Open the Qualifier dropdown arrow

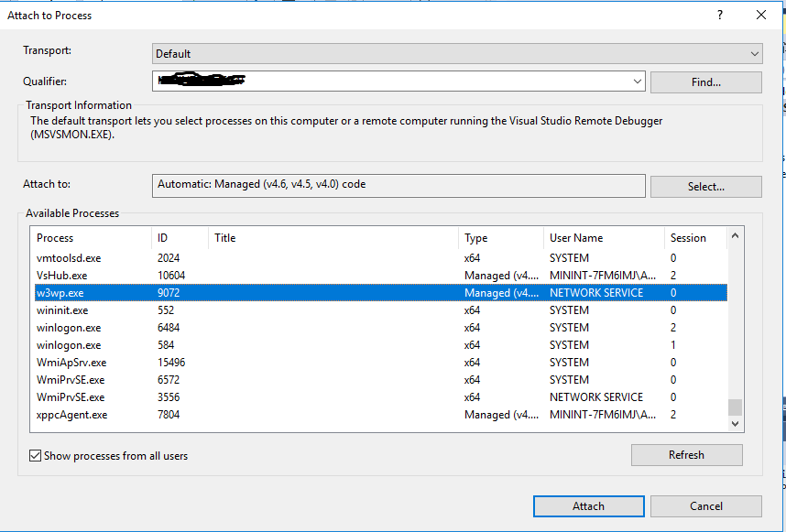(638, 81)
